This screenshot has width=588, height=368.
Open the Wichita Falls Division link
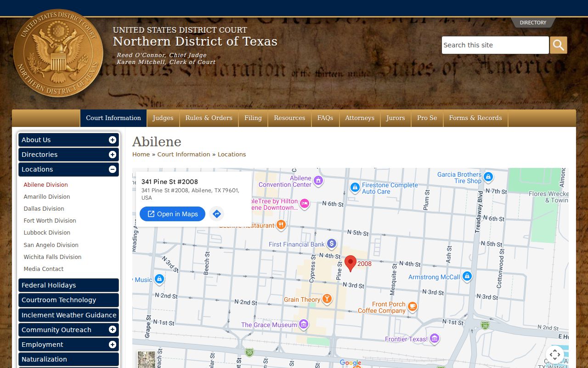click(x=52, y=257)
